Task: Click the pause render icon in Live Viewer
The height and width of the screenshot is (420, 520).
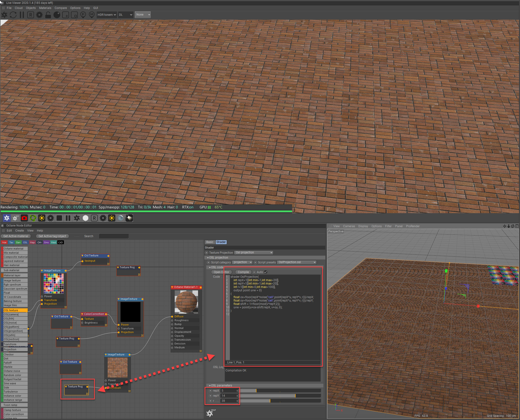Action: [22, 15]
